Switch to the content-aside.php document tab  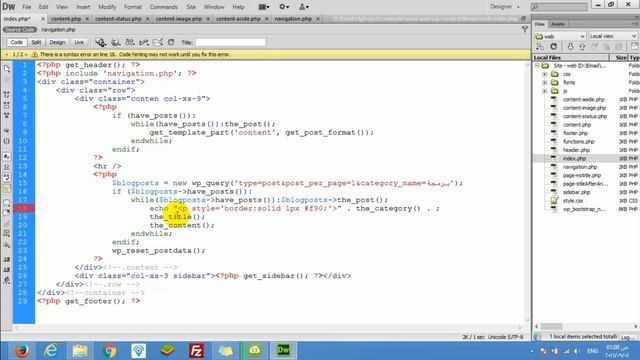click(238, 19)
